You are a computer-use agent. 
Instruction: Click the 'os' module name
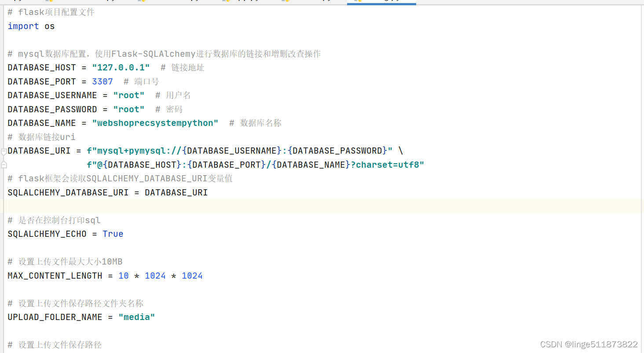click(50, 26)
